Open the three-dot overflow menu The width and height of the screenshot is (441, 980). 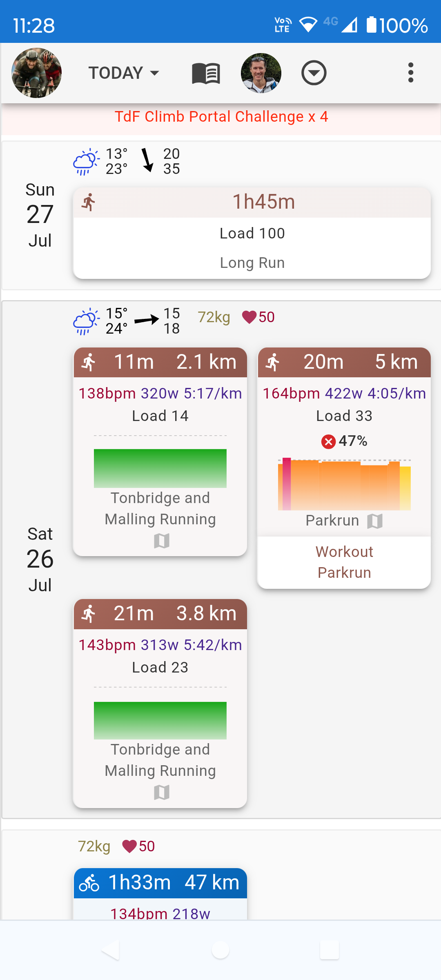tap(410, 73)
